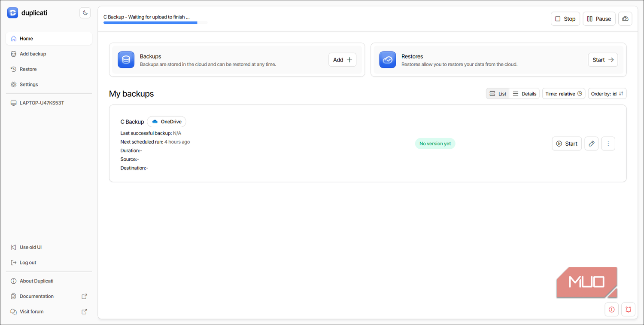
Task: Open Settings in the sidebar
Action: click(x=49, y=85)
